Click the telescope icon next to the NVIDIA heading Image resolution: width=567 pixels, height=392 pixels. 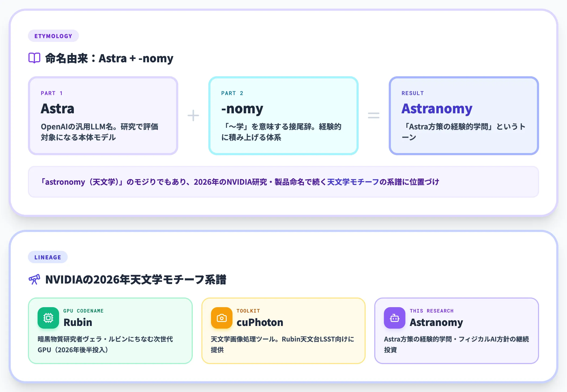34,279
